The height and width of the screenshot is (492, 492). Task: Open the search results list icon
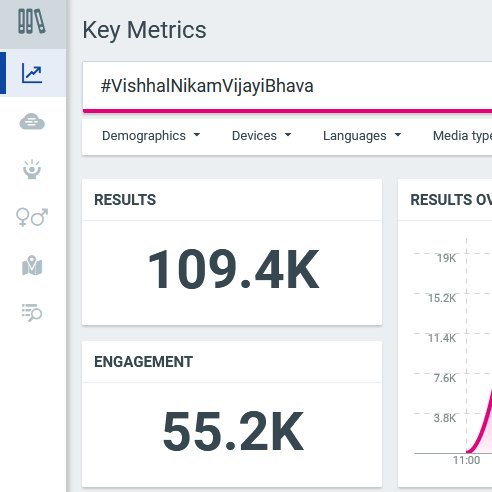tap(32, 313)
